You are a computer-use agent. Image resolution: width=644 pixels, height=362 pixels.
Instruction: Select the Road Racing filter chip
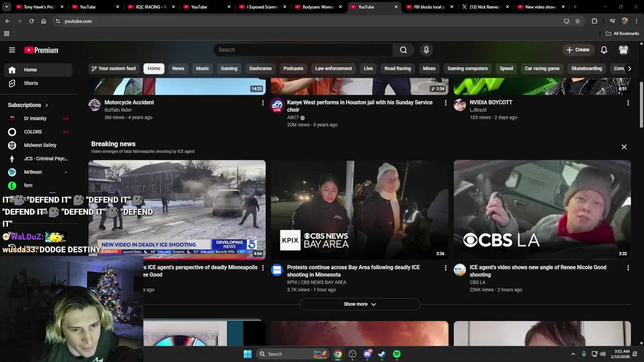coord(397,68)
